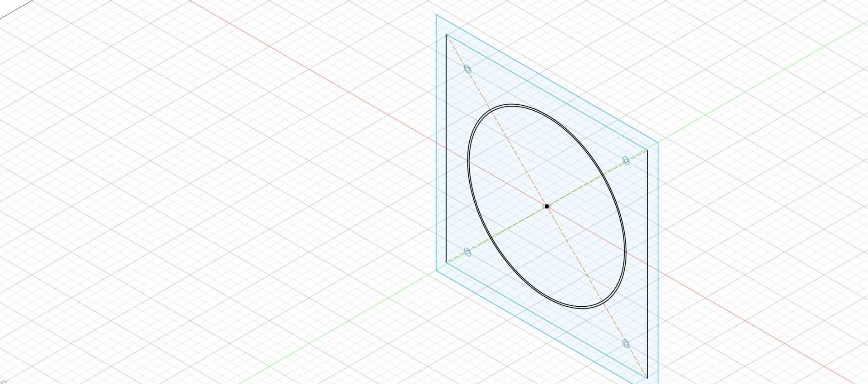Pick the bottom-right corner vertex of the rectangle
Screen dimensions: 868x384
[647, 378]
